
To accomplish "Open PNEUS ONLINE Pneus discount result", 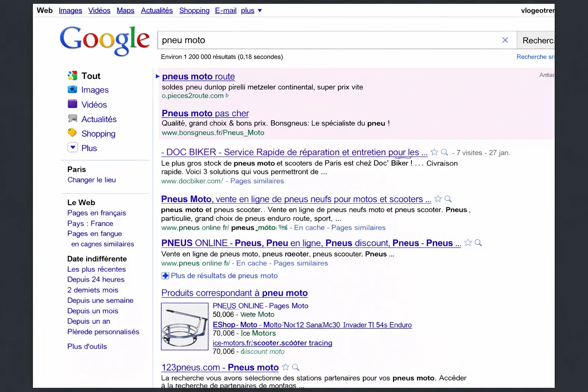I will [x=311, y=243].
